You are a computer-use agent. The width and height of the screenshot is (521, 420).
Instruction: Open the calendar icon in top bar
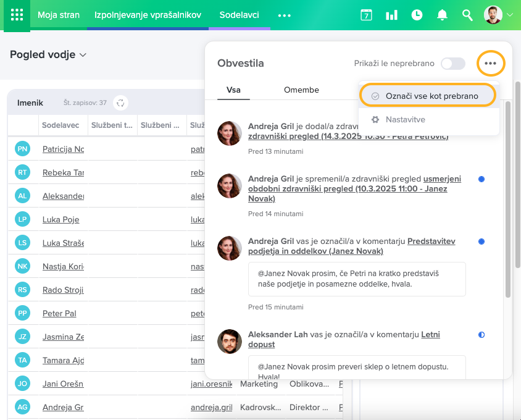tap(366, 15)
